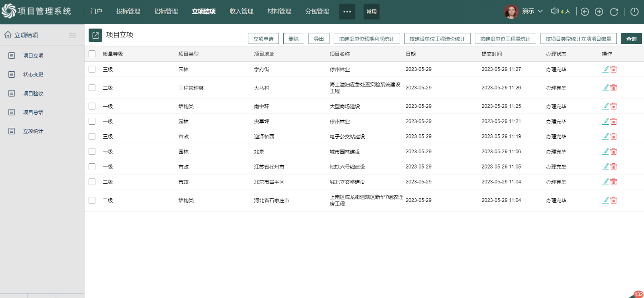The width and height of the screenshot is (644, 298).
Task: Select checkbox for 地铁六号线建设 row
Action: point(92,166)
